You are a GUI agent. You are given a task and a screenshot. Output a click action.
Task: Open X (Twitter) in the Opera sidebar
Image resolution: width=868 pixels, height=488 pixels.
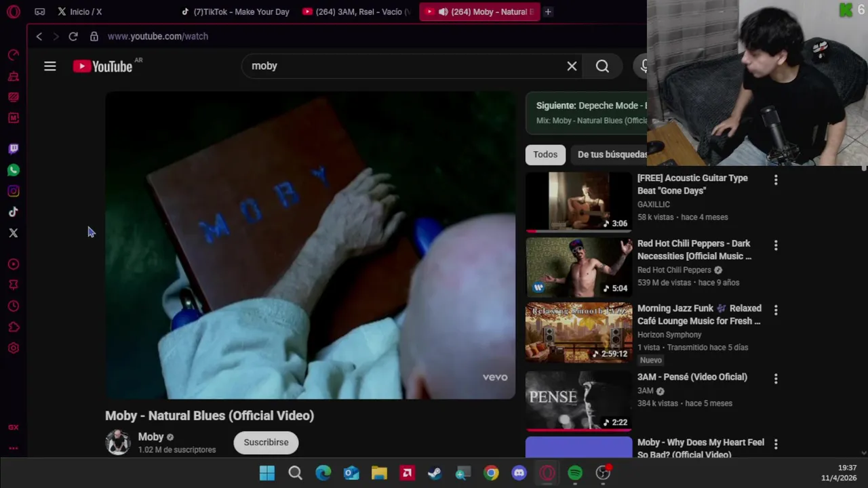pyautogui.click(x=14, y=233)
